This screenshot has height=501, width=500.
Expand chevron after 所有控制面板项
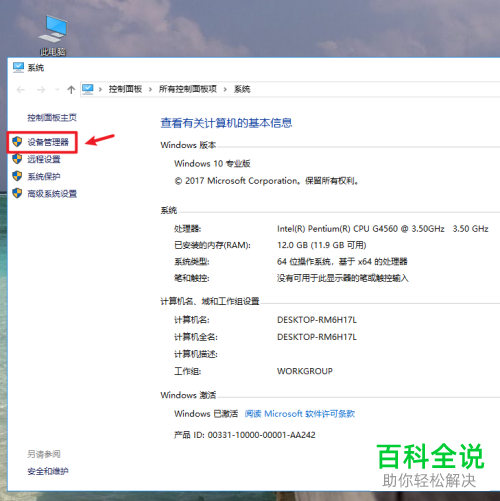point(225,89)
